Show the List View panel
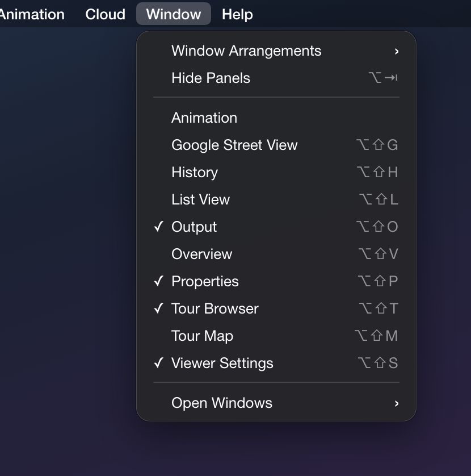 [276, 199]
